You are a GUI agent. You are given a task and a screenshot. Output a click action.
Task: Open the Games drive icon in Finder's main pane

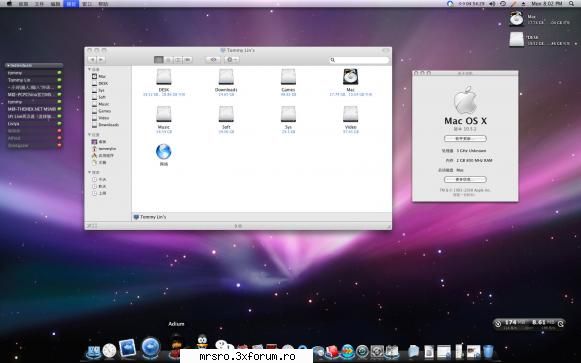[288, 77]
